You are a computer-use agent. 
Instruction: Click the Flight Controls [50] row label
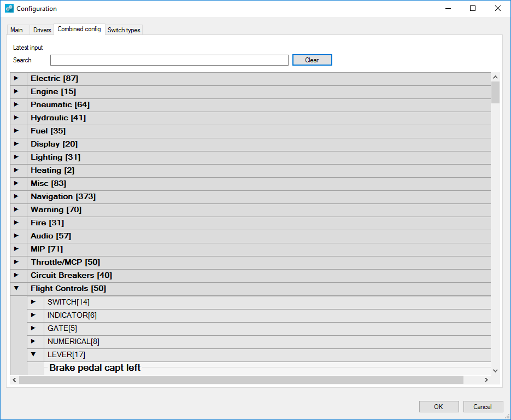(x=68, y=288)
